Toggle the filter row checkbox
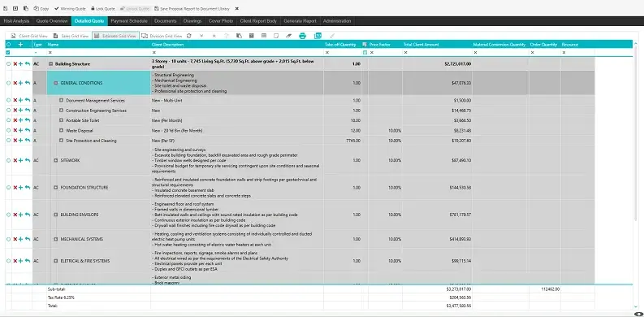Image resolution: width=644 pixels, height=317 pixels. click(8, 53)
